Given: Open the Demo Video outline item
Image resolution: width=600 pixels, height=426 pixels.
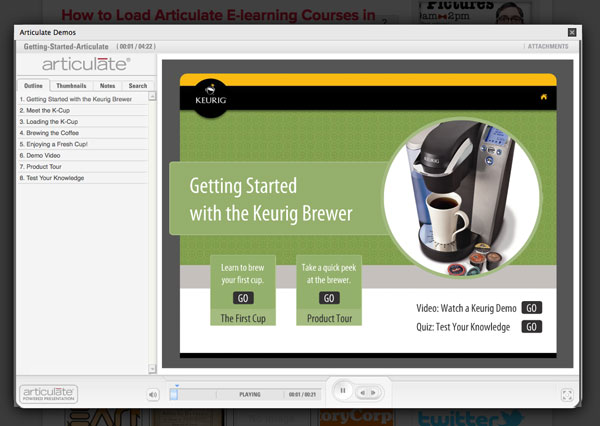Looking at the screenshot, I should click(83, 155).
